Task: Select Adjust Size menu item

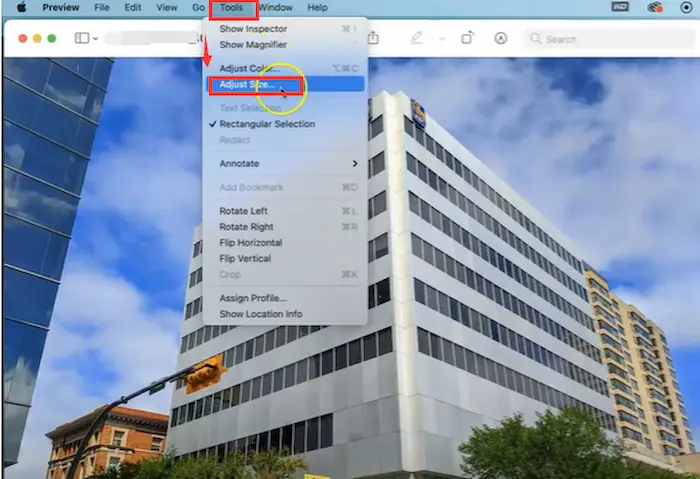Action: point(285,84)
